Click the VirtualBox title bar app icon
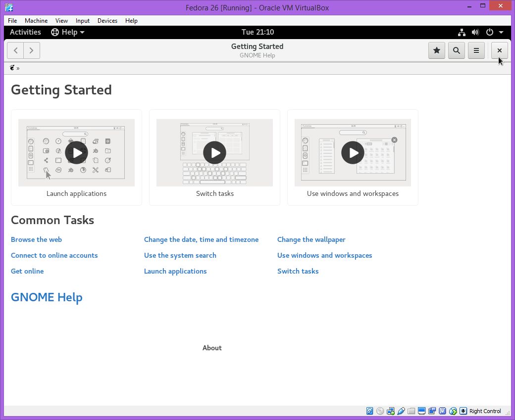This screenshot has height=420, width=515. click(9, 7)
